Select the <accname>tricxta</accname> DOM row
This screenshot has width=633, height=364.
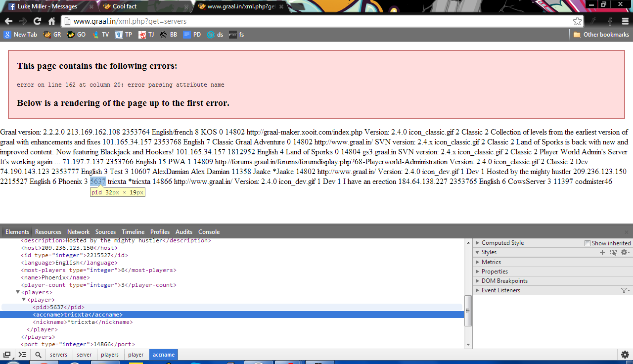click(232, 315)
